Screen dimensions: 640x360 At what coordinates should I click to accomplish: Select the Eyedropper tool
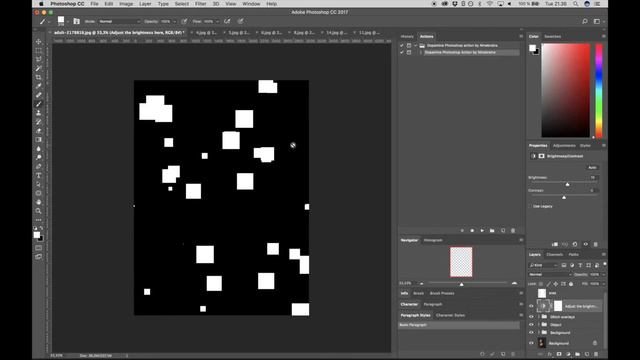[39, 86]
